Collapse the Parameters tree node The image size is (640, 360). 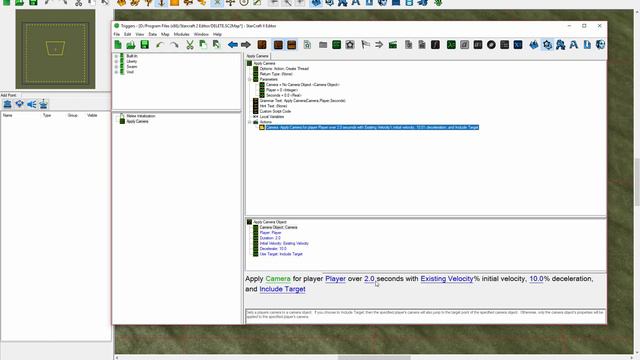249,79
